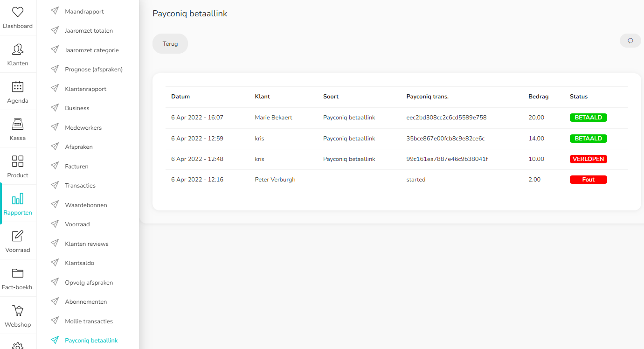The height and width of the screenshot is (349, 644).
Task: Click the 20.00 amount cell
Action: click(536, 118)
